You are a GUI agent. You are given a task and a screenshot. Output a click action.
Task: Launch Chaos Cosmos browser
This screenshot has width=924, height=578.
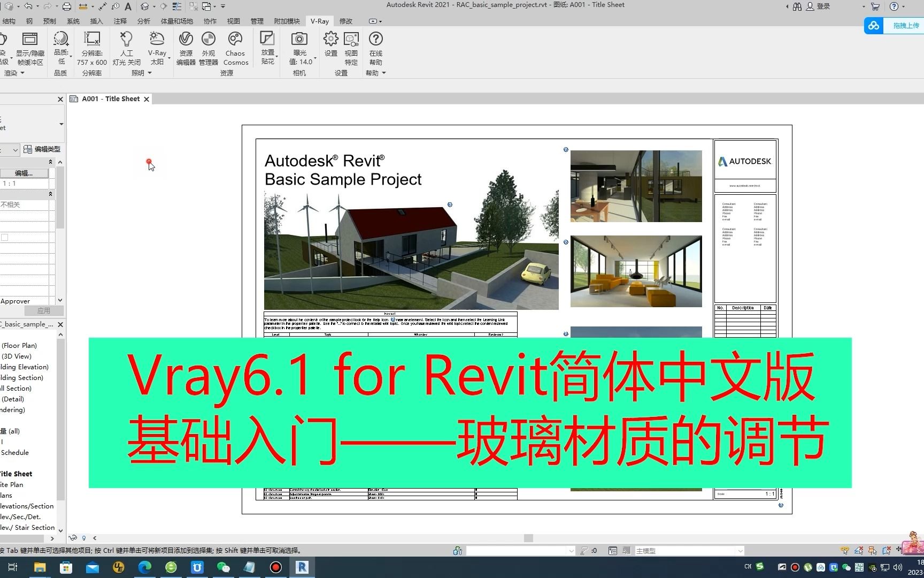[x=235, y=39]
